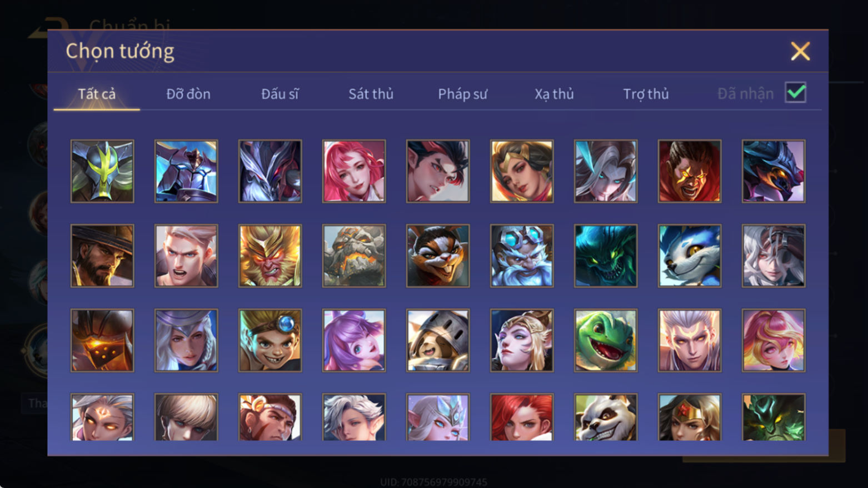The image size is (868, 488).
Task: Toggle the Đã nhận checkbox
Action: coord(795,92)
